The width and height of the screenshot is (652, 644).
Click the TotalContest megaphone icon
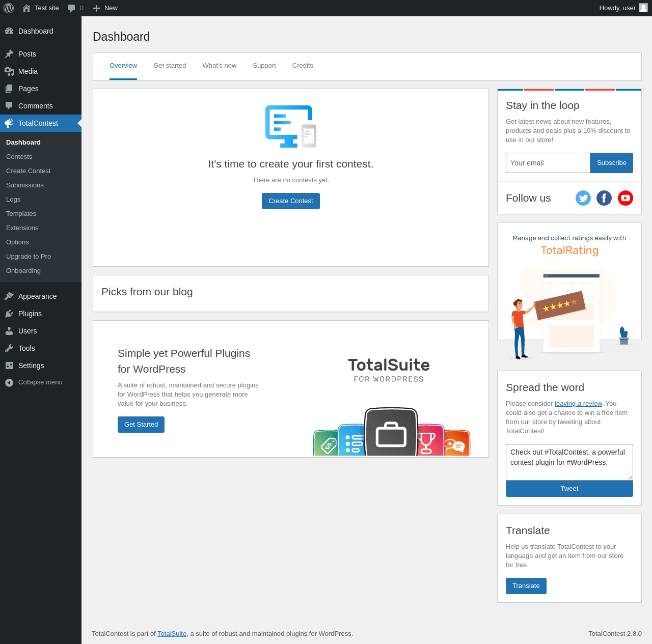click(x=9, y=123)
